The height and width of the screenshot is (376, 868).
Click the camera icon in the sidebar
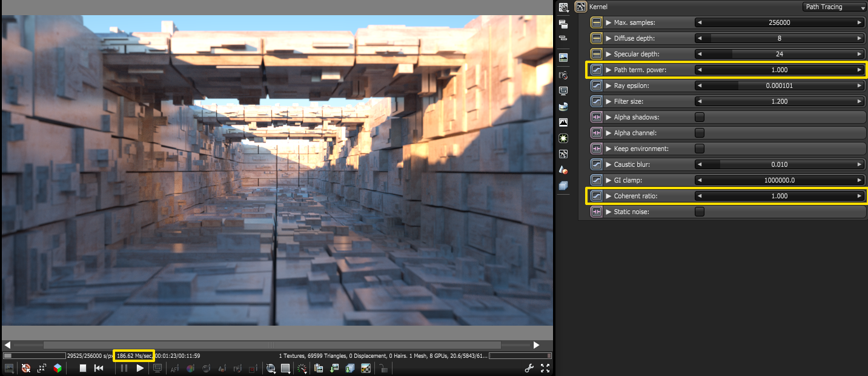563,75
